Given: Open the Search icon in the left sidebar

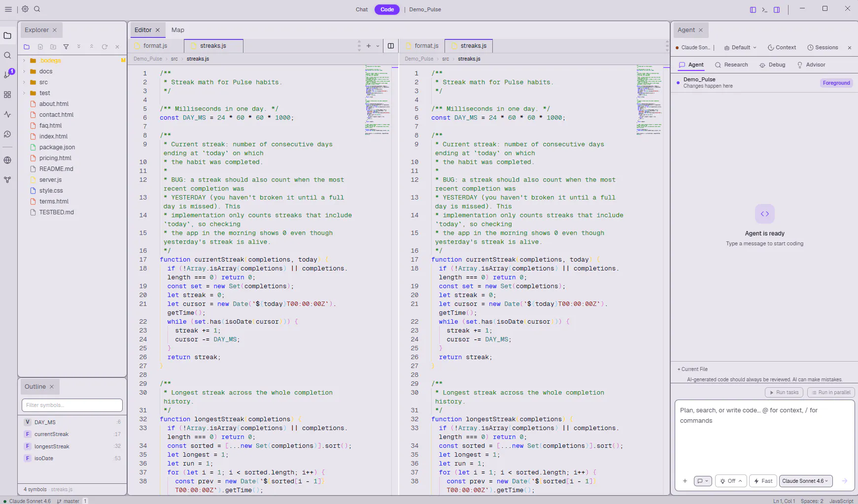Looking at the screenshot, I should [x=7, y=55].
